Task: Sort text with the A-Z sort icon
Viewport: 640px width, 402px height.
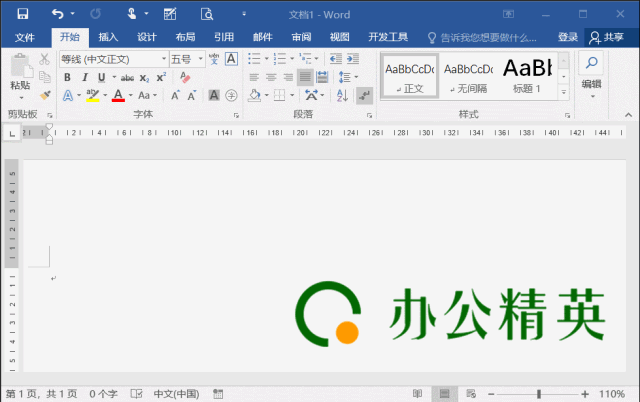Action: pos(342,96)
